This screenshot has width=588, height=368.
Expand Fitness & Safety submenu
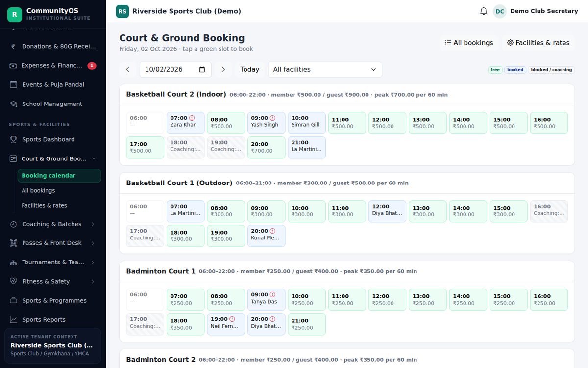pos(93,281)
